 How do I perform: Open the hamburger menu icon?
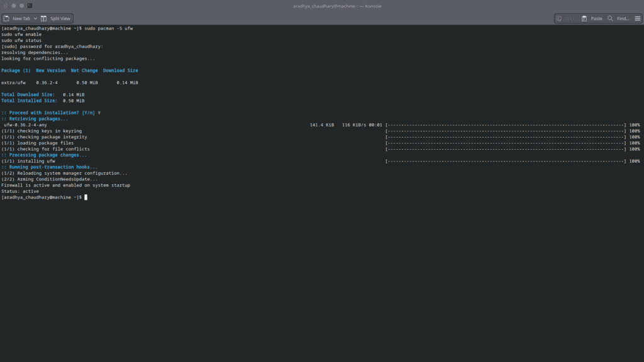[638, 18]
